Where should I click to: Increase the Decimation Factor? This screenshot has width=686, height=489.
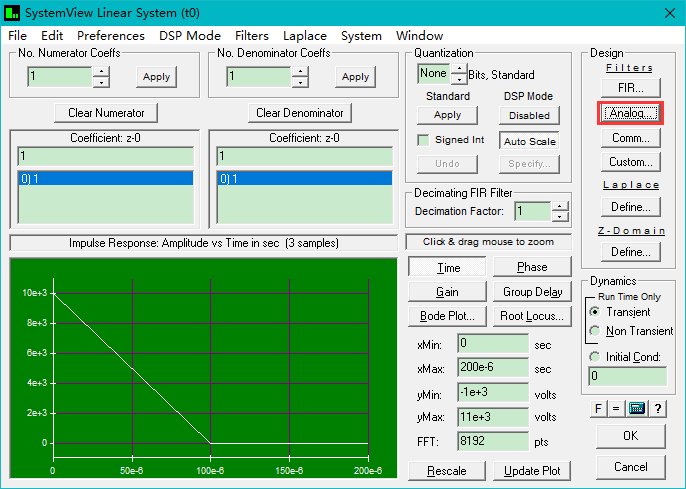[560, 206]
